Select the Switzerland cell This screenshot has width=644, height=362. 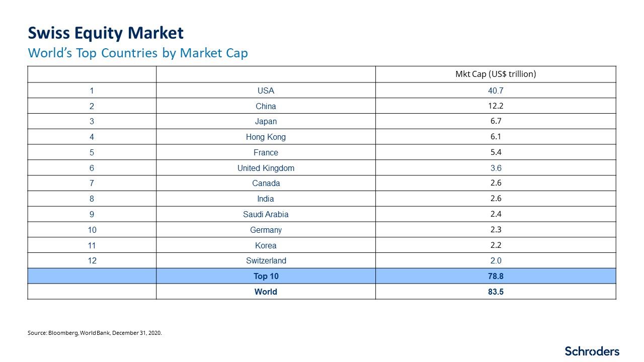[266, 261]
